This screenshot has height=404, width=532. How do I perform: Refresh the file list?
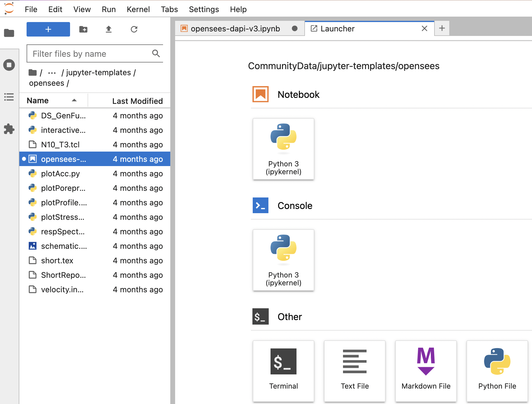pos(134,29)
